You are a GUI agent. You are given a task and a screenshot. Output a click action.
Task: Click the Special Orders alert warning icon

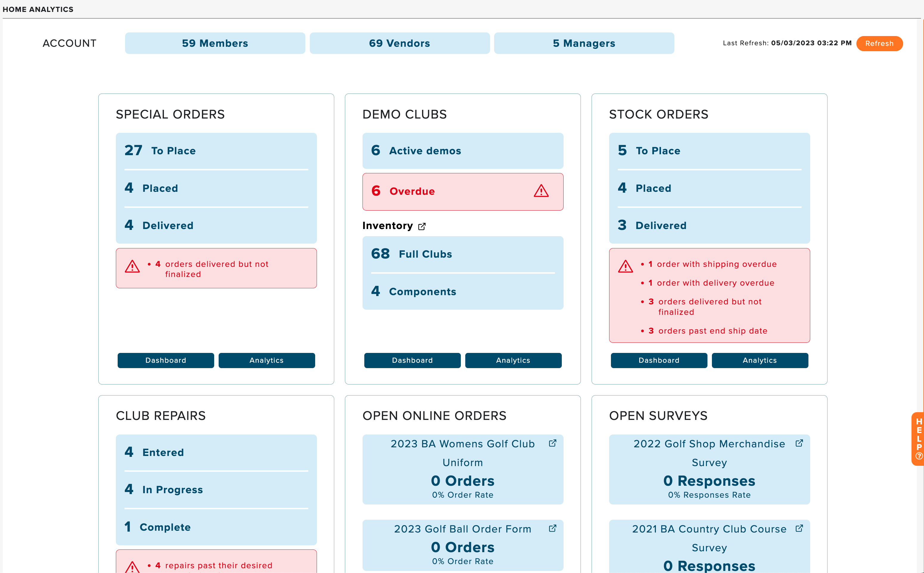[132, 267]
